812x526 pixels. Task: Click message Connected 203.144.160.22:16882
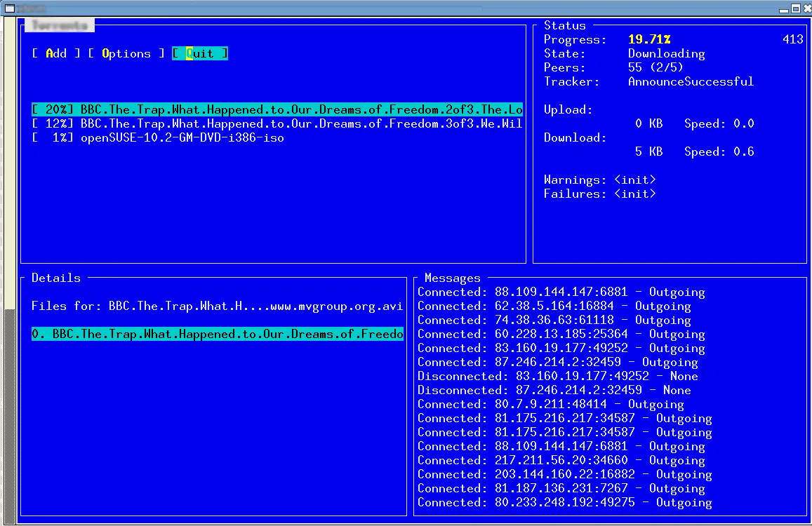click(565, 474)
